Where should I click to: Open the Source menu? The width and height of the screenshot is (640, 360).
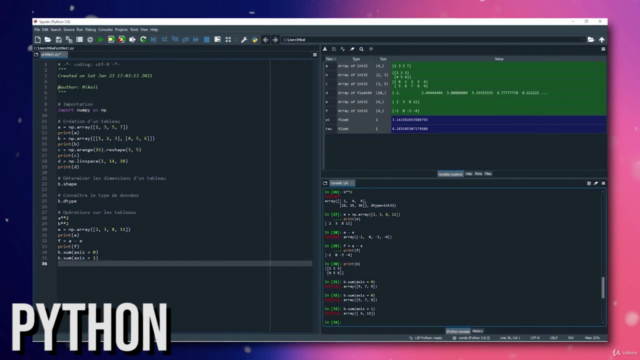click(x=69, y=30)
